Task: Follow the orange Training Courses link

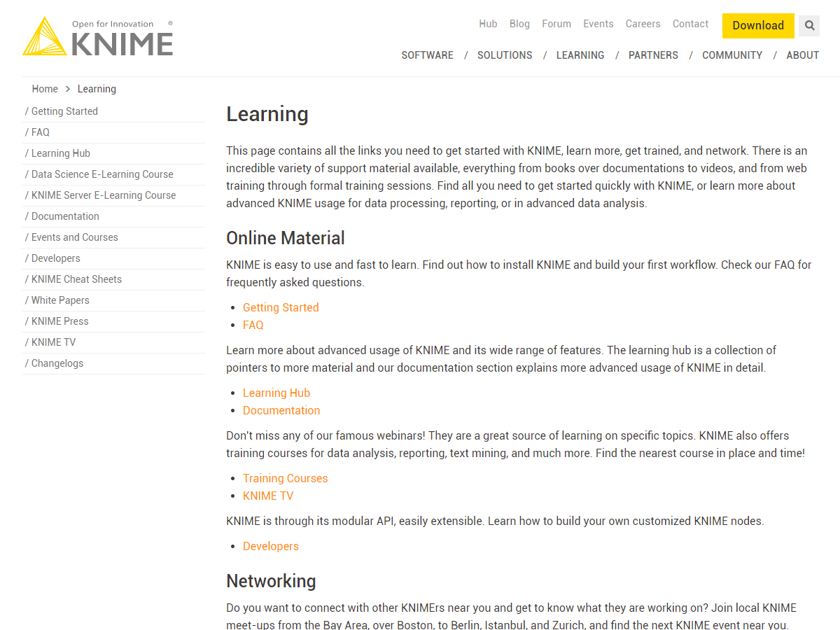Action: coord(285,478)
